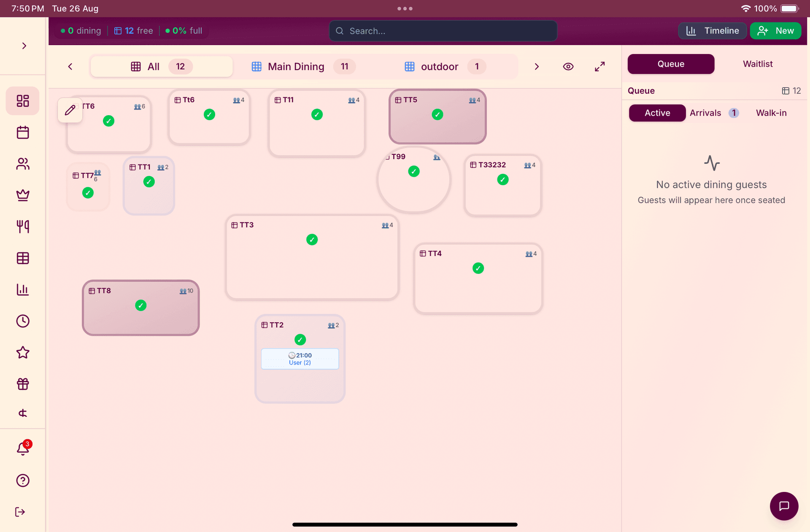Click the dining cutlery icon
The image size is (810, 532).
coord(22,227)
